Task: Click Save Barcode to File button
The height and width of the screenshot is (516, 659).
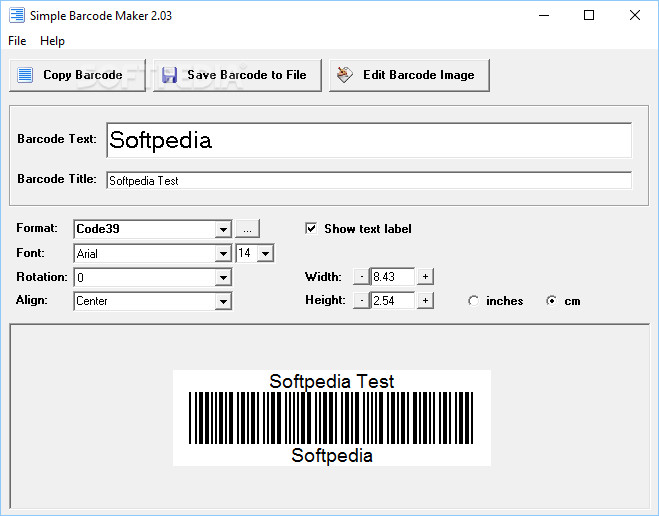Action: [237, 75]
